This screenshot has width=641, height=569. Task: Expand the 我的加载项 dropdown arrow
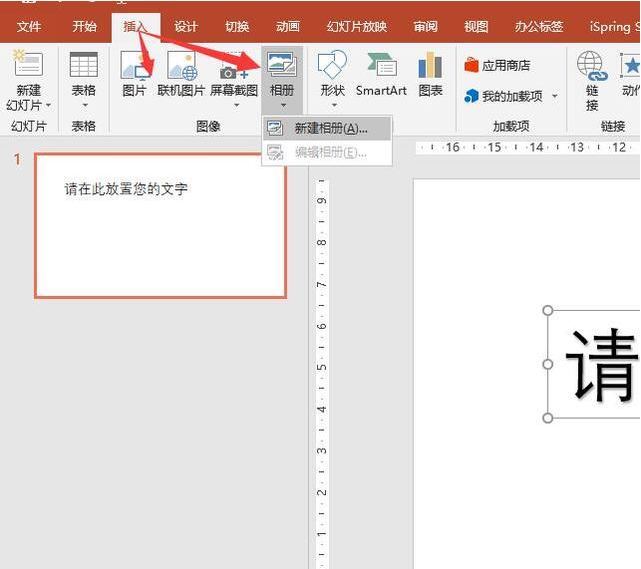coord(555,97)
